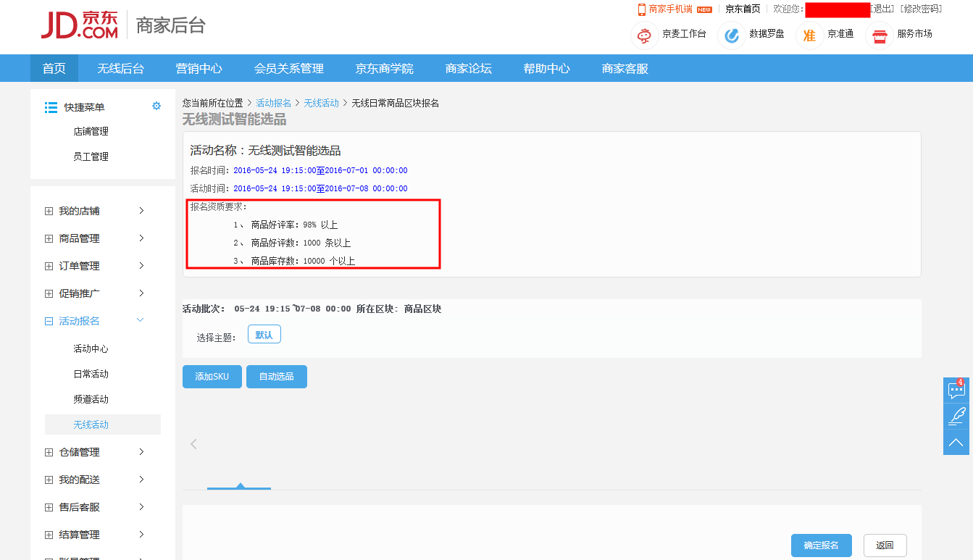Click the 活动报名 breadcrumb link
Screen dimensions: 973x560
click(x=273, y=104)
